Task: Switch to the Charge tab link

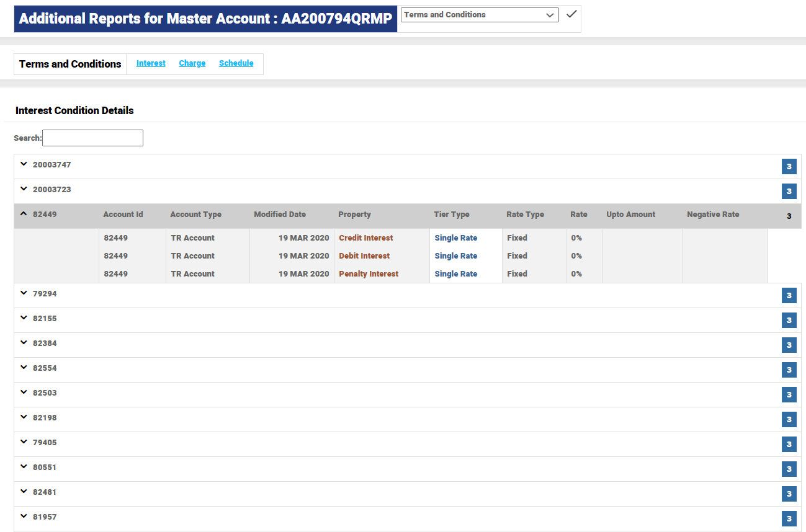Action: click(x=192, y=63)
